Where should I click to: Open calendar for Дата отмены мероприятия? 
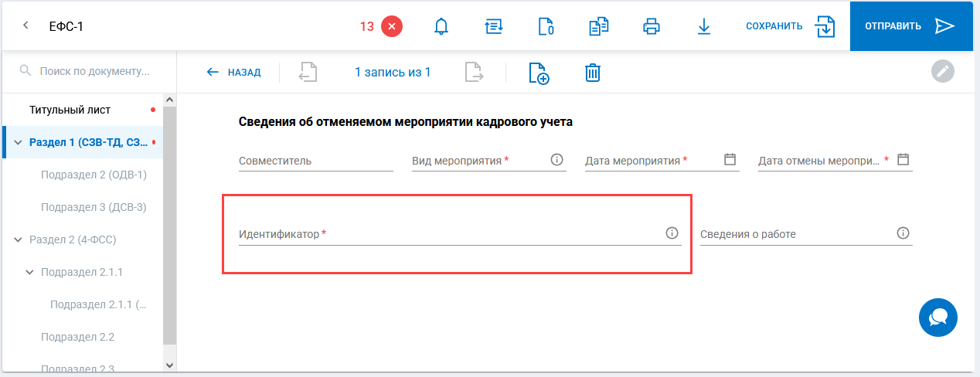pos(903,160)
